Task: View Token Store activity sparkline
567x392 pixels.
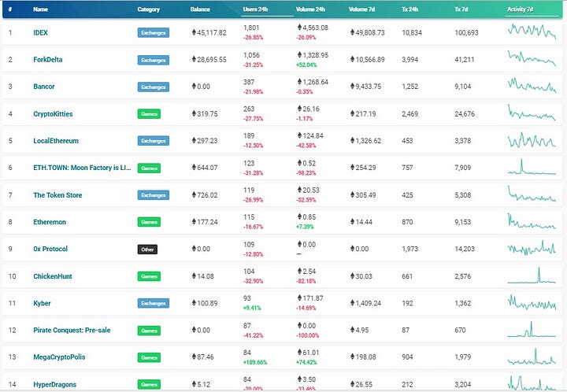Action: [x=532, y=194]
